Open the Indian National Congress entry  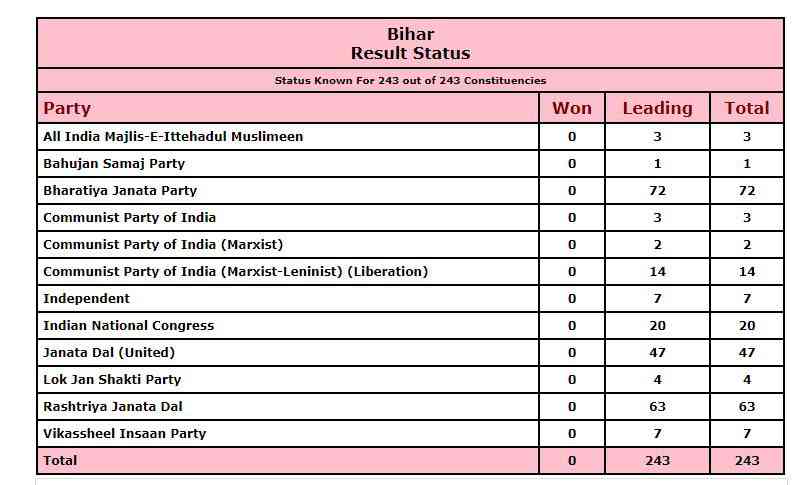128,325
